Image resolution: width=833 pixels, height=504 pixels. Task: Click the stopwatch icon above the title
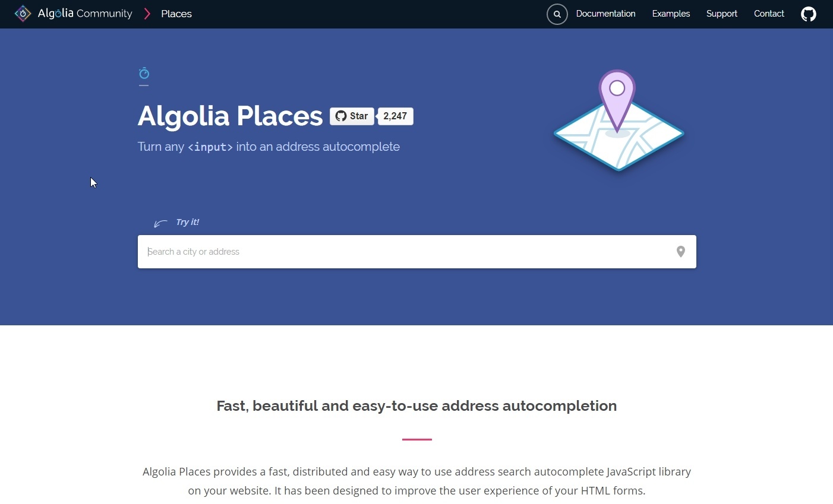144,74
